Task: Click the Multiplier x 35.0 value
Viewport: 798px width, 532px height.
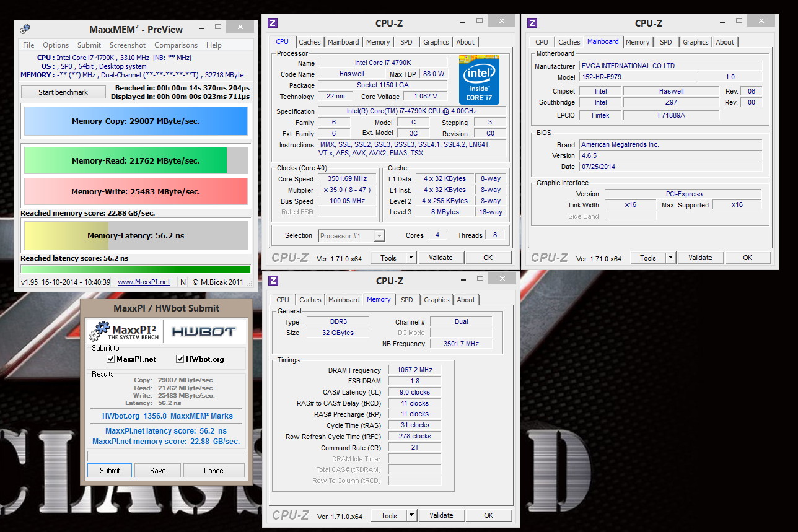Action: [x=348, y=190]
